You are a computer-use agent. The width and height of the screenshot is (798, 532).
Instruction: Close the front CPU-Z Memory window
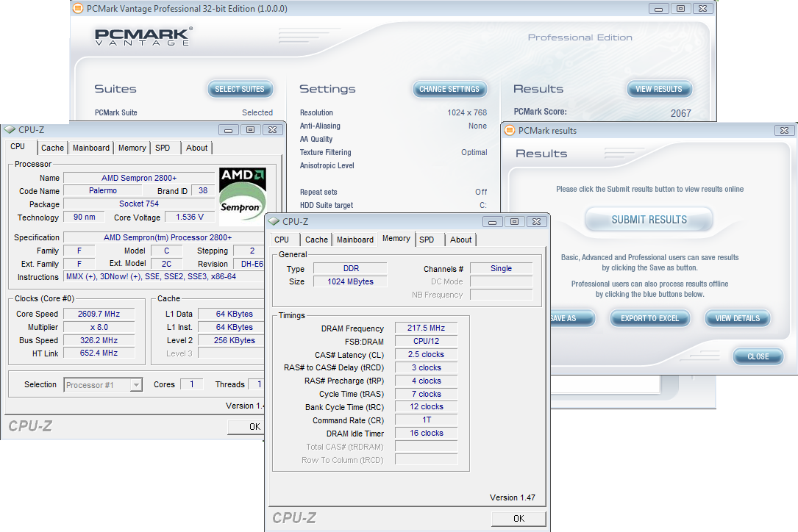click(x=537, y=222)
